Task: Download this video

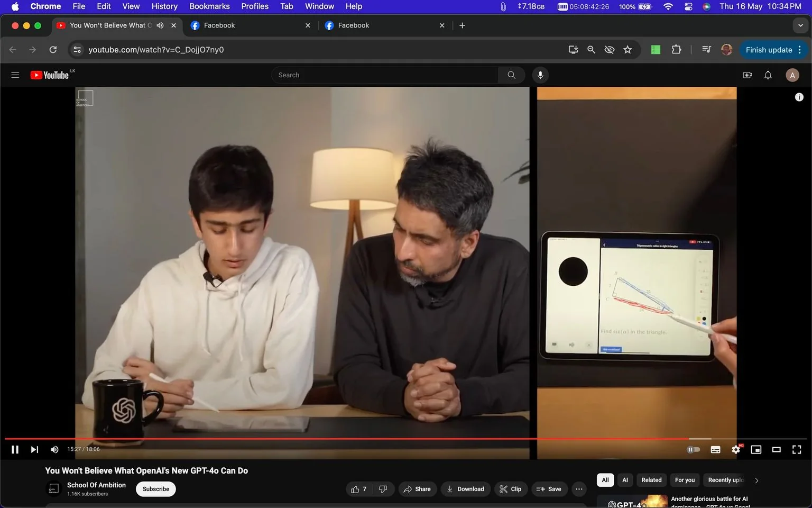Action: (x=465, y=489)
